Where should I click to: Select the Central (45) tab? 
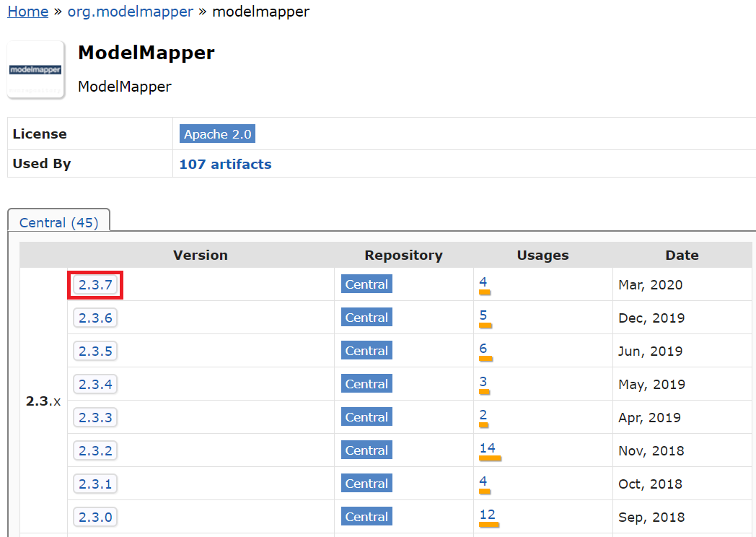pos(59,222)
